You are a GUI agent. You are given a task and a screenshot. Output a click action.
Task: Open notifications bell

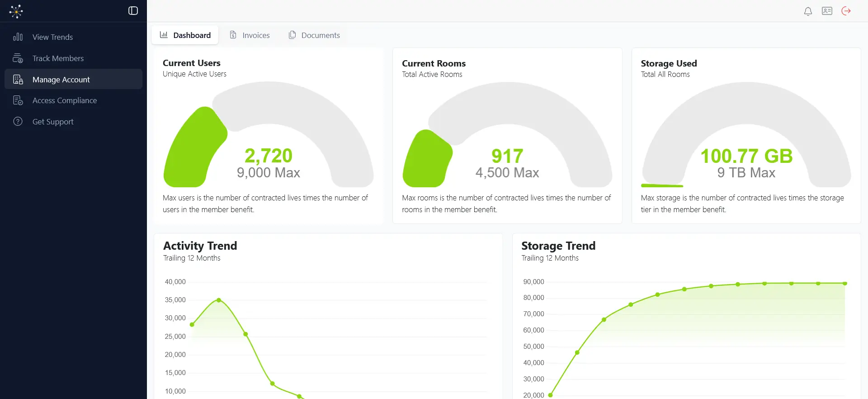[x=808, y=11]
